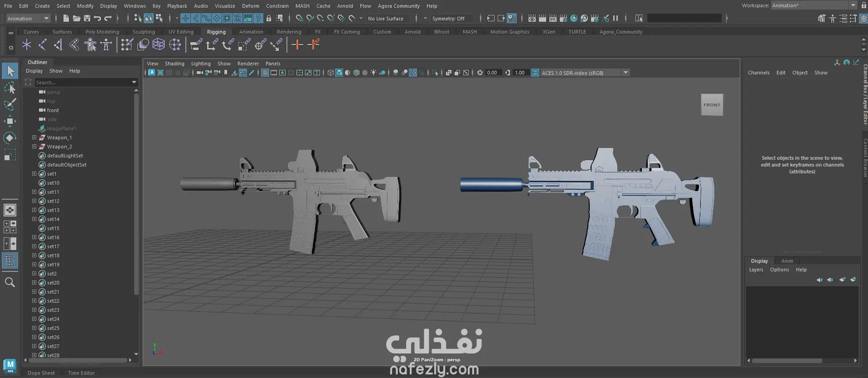Open the Channels menu in Channel Box
Screen dimensions: 868x378
point(758,73)
